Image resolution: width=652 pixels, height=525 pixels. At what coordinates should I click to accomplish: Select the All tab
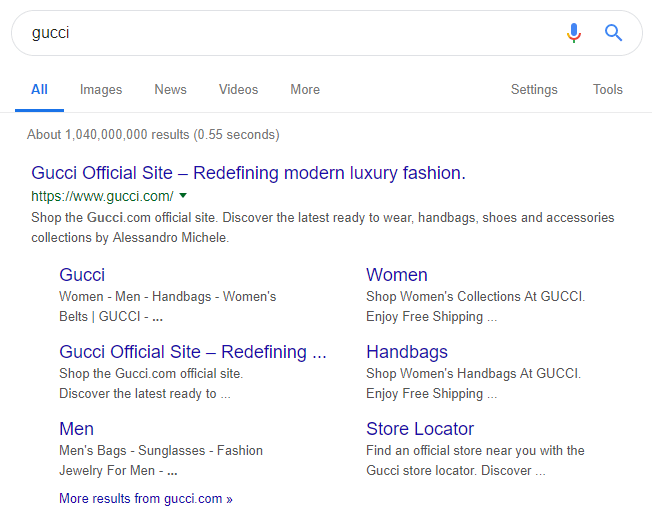[40, 89]
